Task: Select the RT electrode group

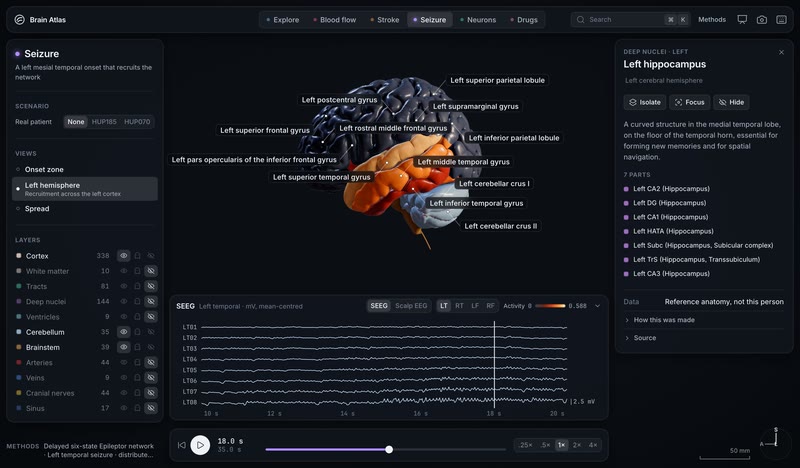Action: pos(459,306)
